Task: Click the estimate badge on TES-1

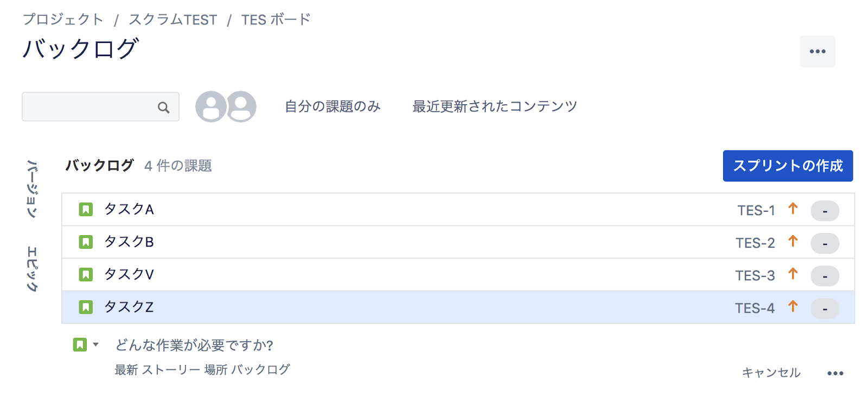Action: [x=825, y=211]
